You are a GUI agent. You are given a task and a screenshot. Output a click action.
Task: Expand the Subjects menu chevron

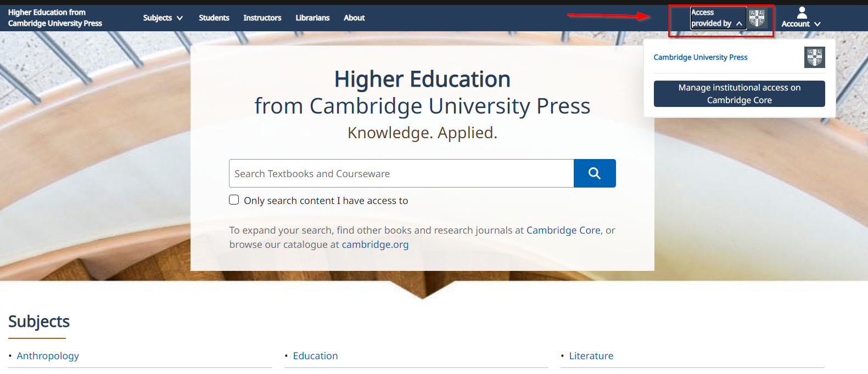180,18
